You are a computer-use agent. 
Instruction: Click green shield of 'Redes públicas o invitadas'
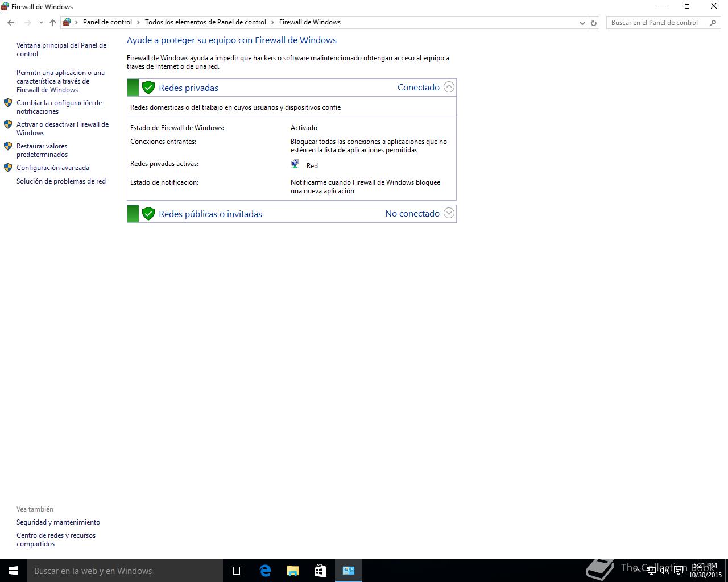coord(148,214)
